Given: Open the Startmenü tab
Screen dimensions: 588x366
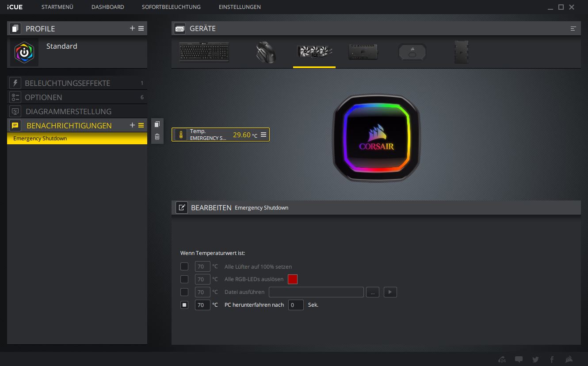Looking at the screenshot, I should [57, 7].
